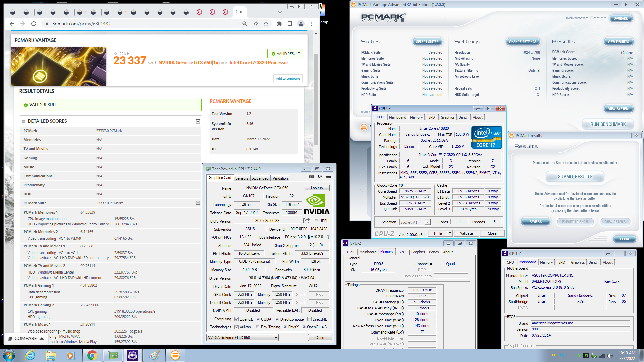Toggle the UEFI checkbox in GPU-Z
Screen dimensions: 644x362
[316, 221]
